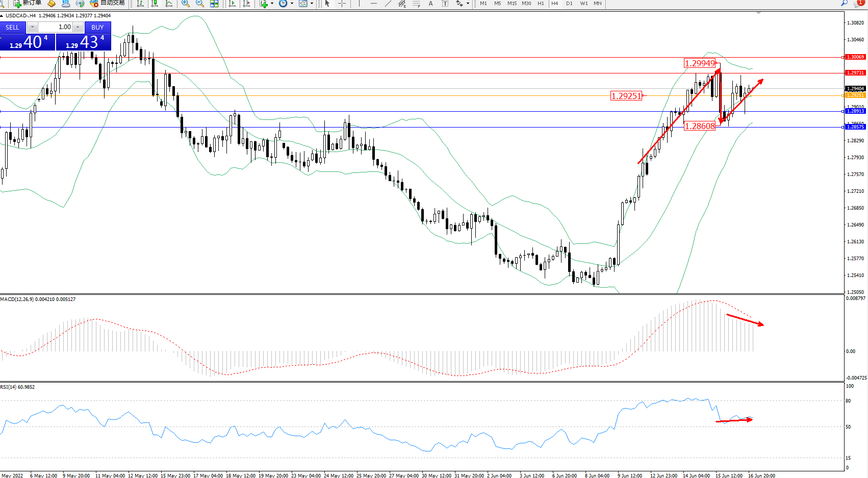This screenshot has width=868, height=478.
Task: Switch chart to candlestick mode
Action: (155, 4)
